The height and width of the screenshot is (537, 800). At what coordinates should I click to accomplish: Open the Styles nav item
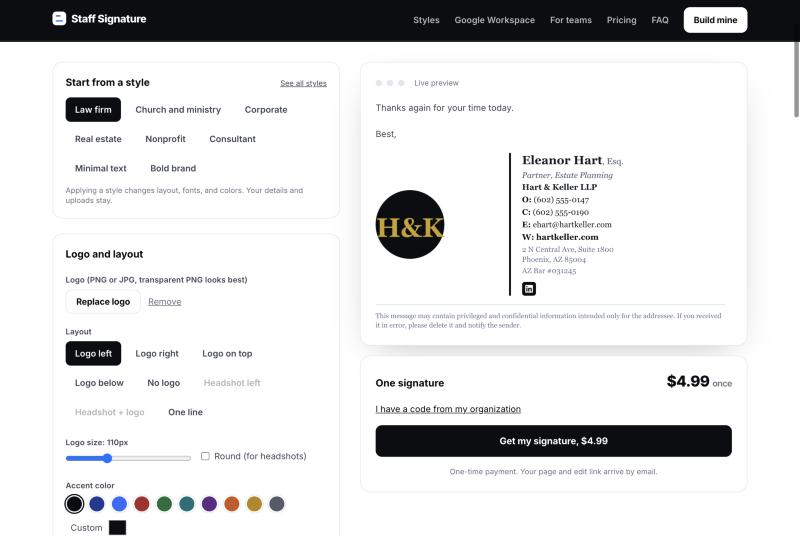point(426,20)
